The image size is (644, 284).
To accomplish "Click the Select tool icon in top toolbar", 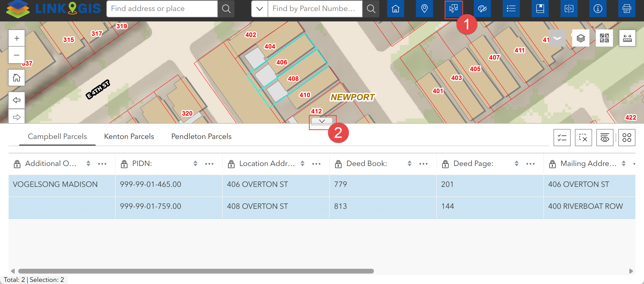I will pos(453,9).
